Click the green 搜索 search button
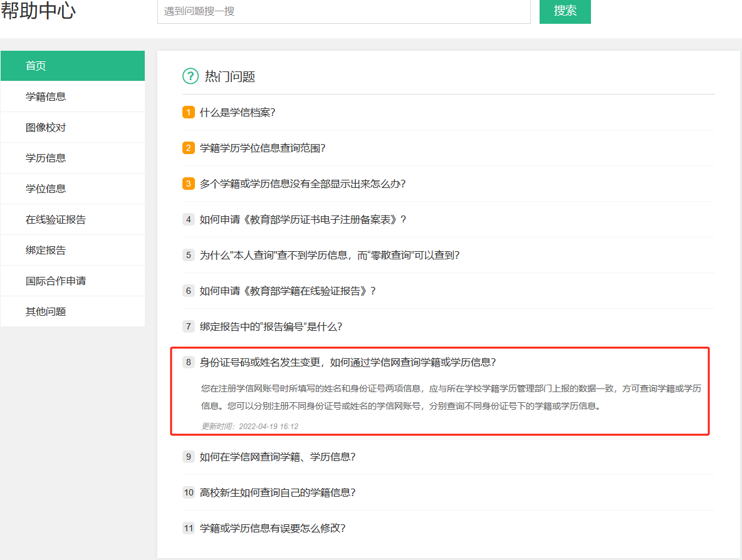The height and width of the screenshot is (560, 742). 565,11
